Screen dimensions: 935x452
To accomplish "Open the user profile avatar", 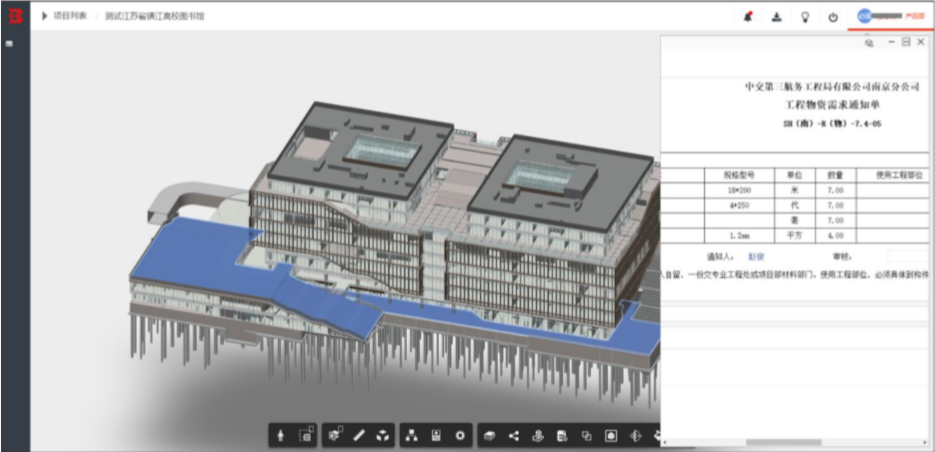I will [x=864, y=17].
